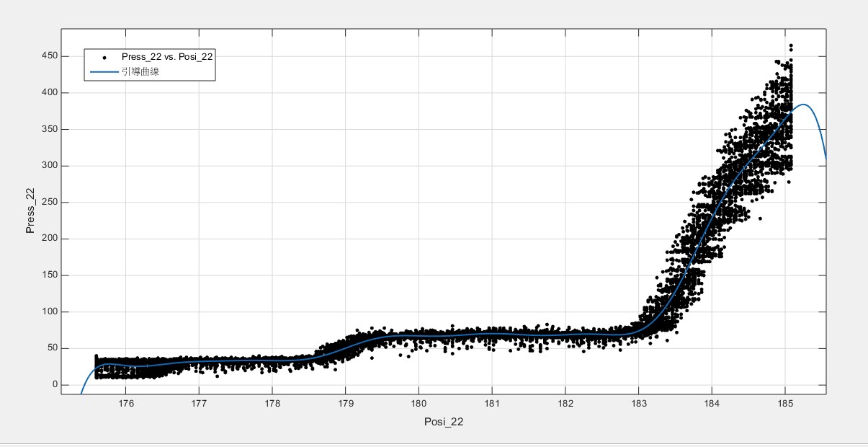Click the x-axis tick label 183
The height and width of the screenshot is (447, 868).
pyautogui.click(x=637, y=402)
